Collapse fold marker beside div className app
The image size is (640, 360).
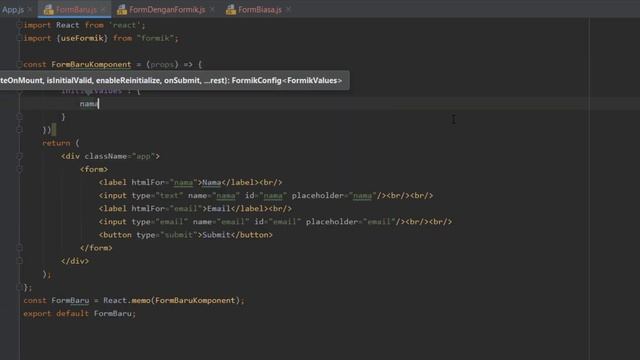(19, 156)
